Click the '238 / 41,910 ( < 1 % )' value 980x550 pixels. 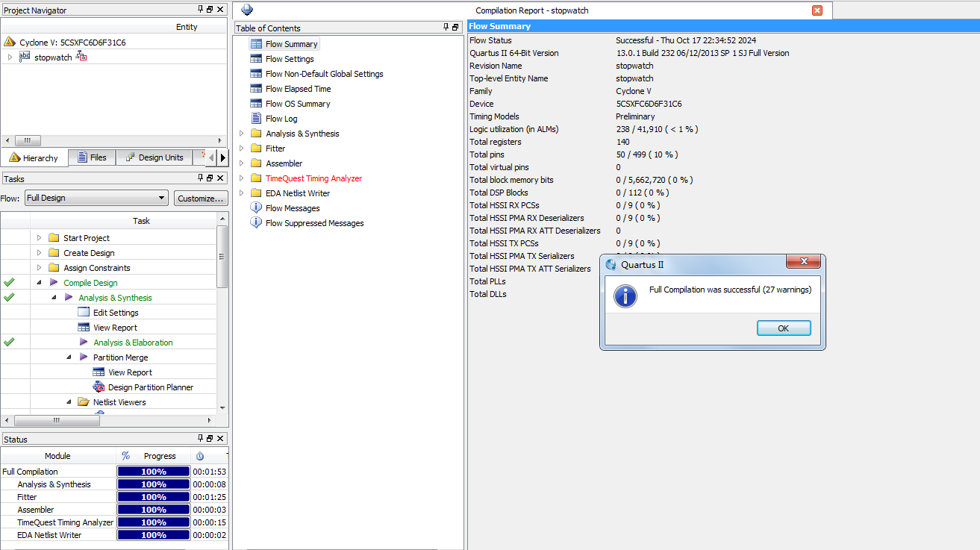pyautogui.click(x=657, y=129)
